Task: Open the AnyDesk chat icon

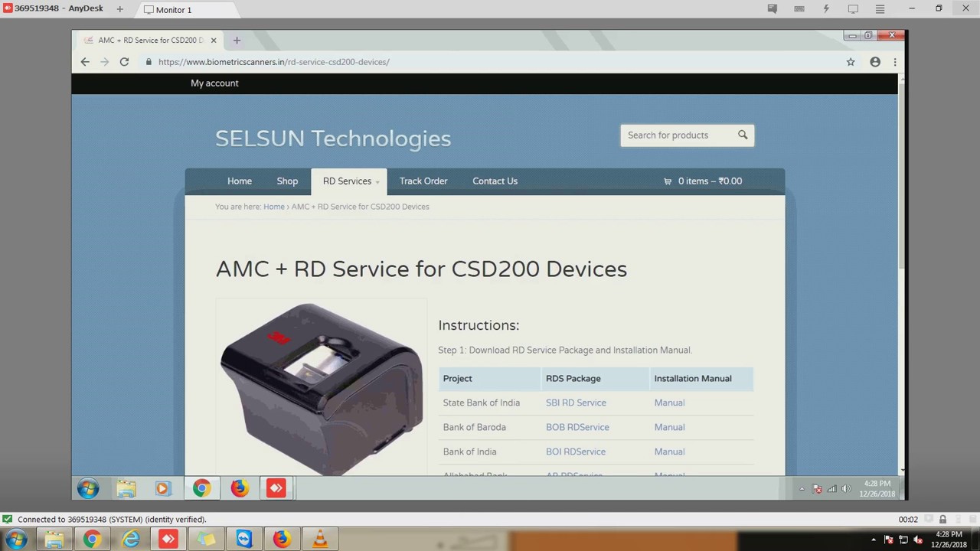Action: [x=773, y=9]
